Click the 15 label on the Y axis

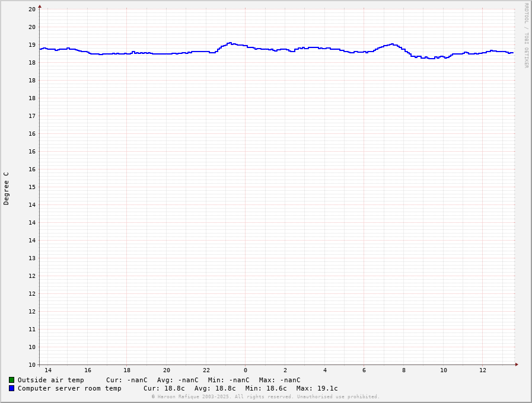[x=32, y=187]
